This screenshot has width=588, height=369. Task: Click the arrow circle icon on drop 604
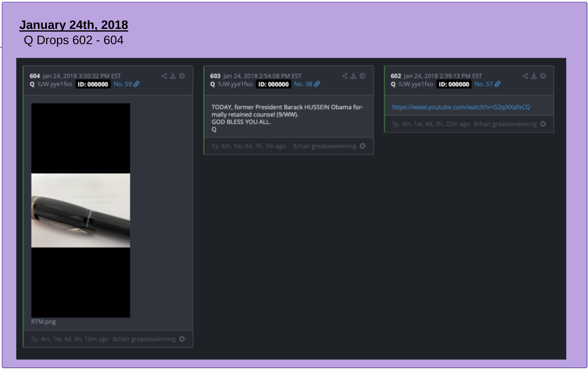182,76
